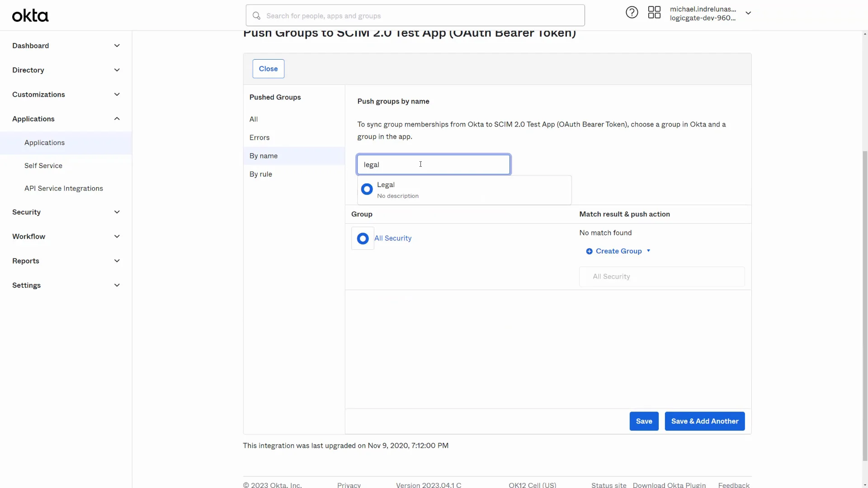868x488 pixels.
Task: Expand the account menu chevron
Action: pos(748,13)
